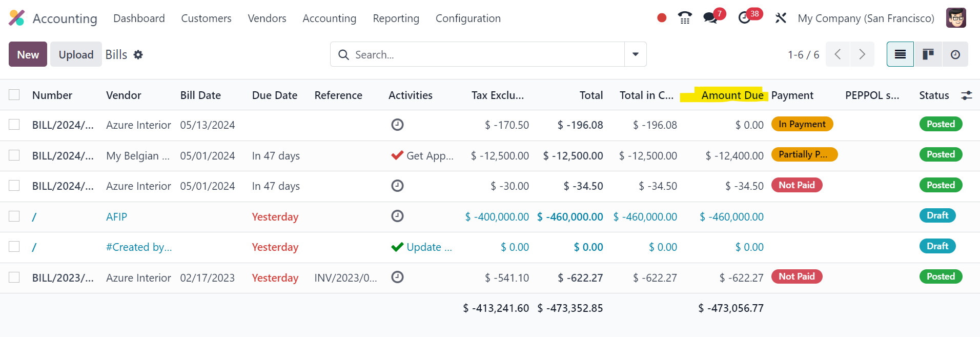Click the 02/17/2023 bill date cell
The height and width of the screenshot is (337, 980).
[207, 277]
